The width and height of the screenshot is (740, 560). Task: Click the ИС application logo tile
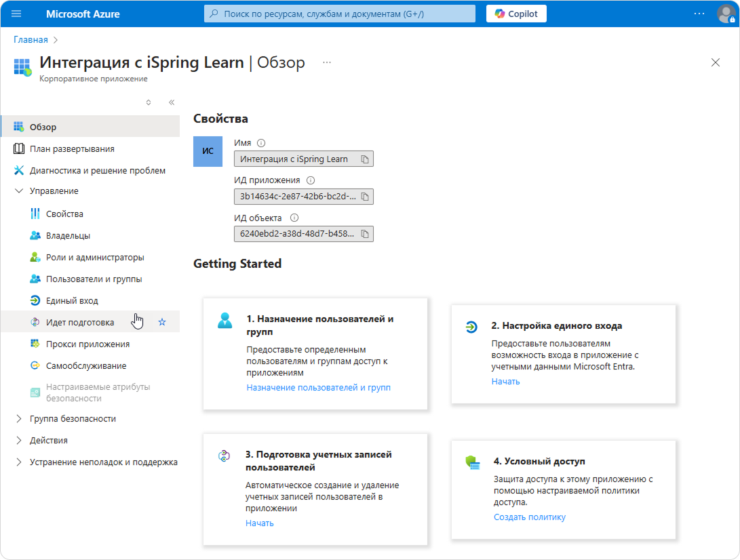click(x=208, y=151)
